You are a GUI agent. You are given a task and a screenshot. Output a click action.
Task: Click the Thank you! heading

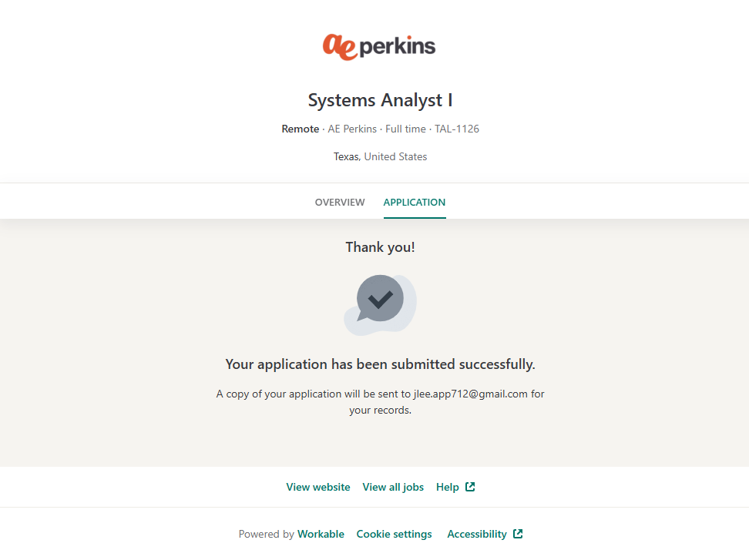point(380,247)
